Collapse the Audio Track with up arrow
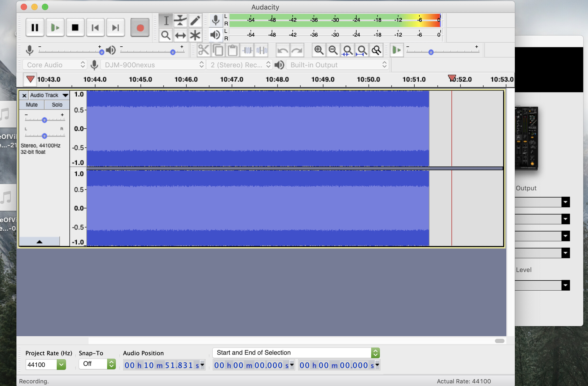 click(x=40, y=242)
